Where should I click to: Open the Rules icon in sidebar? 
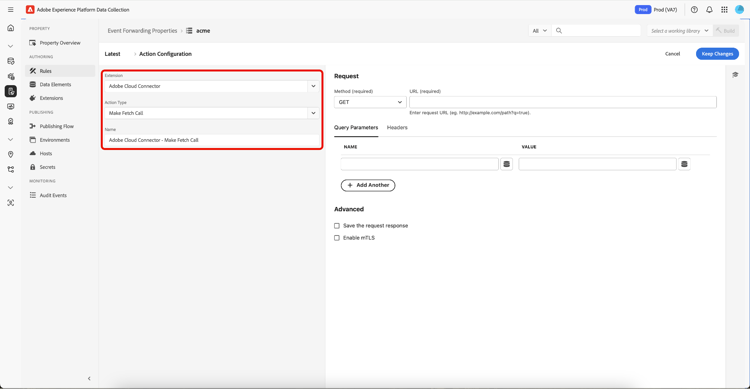[x=33, y=71]
